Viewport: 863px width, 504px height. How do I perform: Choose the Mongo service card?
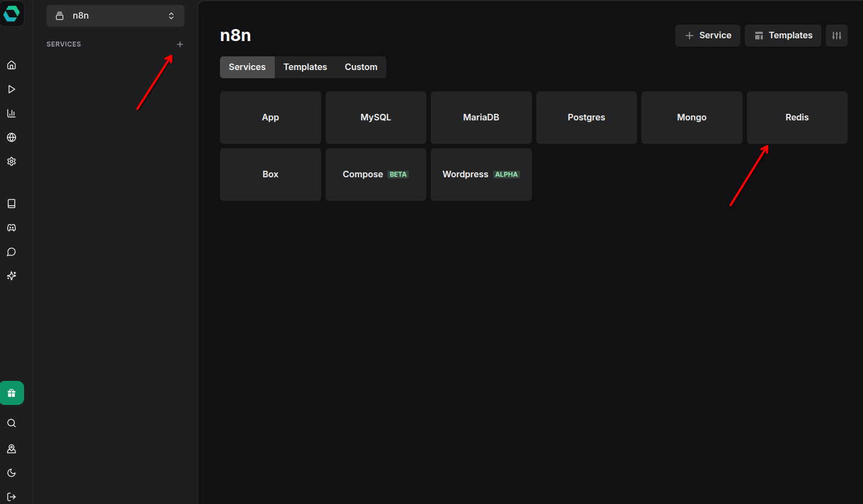click(x=692, y=118)
